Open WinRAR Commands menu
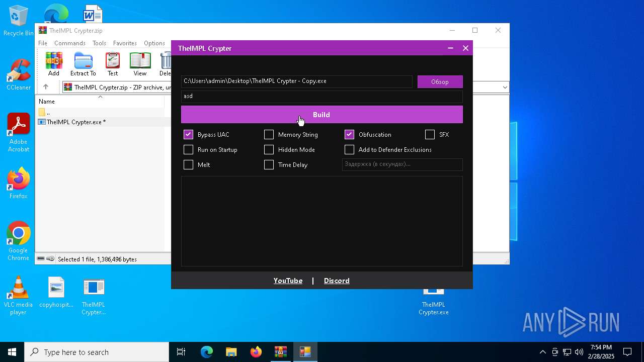The width and height of the screenshot is (644, 362). click(70, 43)
